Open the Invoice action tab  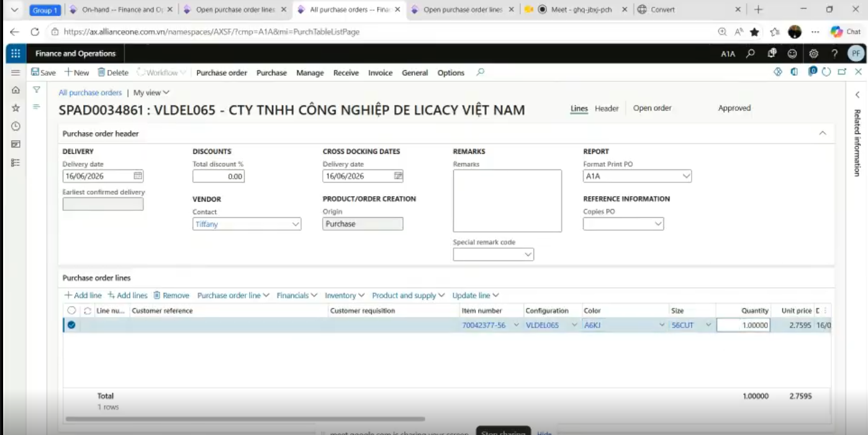pos(381,73)
